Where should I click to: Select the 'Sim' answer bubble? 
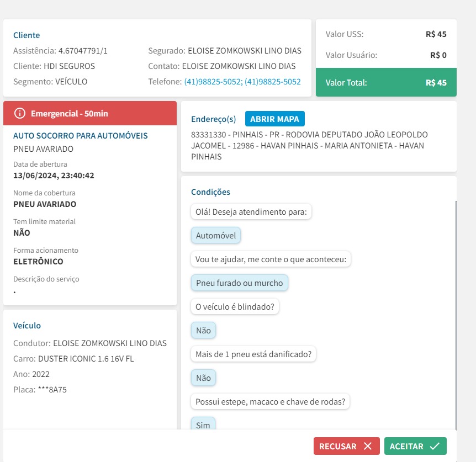point(203,424)
